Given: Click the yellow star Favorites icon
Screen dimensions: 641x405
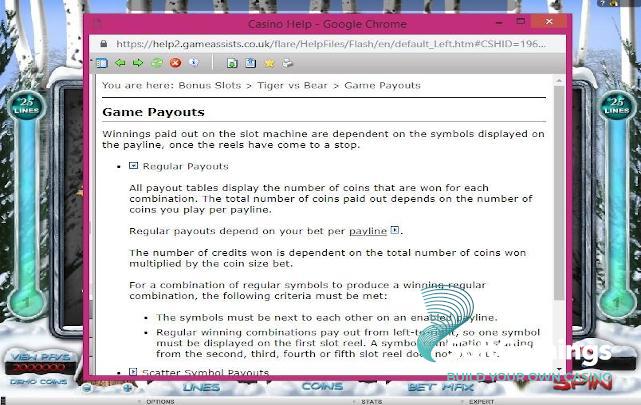Looking at the screenshot, I should 269,63.
